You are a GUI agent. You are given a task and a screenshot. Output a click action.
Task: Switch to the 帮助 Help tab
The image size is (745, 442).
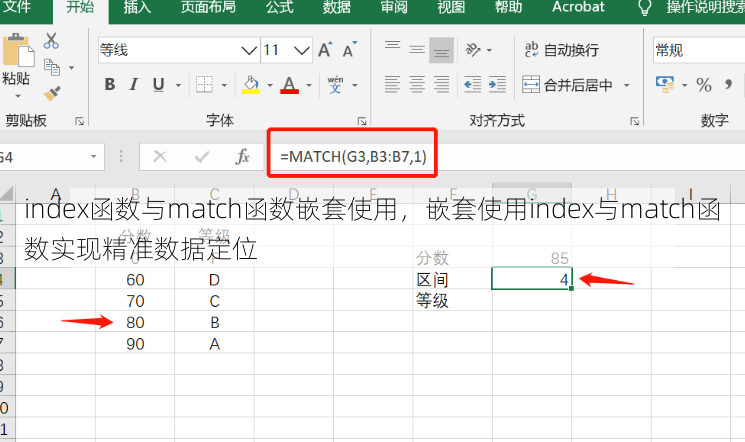click(x=508, y=7)
